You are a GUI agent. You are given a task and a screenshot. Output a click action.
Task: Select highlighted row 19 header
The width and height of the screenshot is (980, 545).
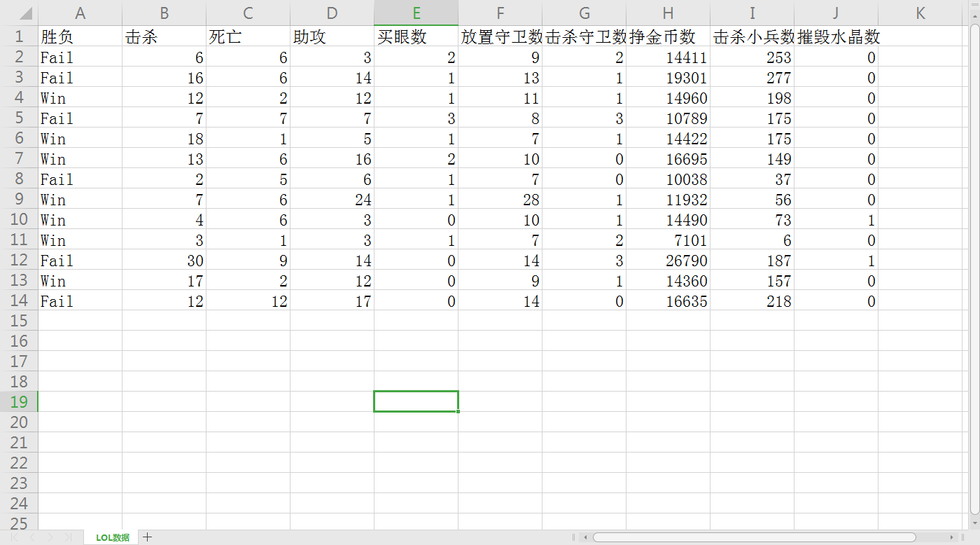19,402
